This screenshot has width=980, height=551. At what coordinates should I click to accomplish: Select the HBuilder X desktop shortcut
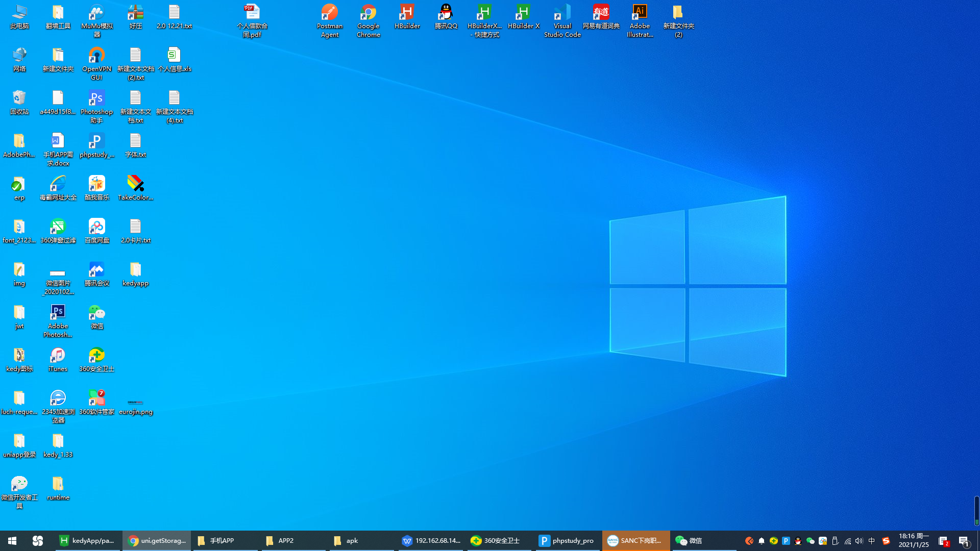click(523, 13)
